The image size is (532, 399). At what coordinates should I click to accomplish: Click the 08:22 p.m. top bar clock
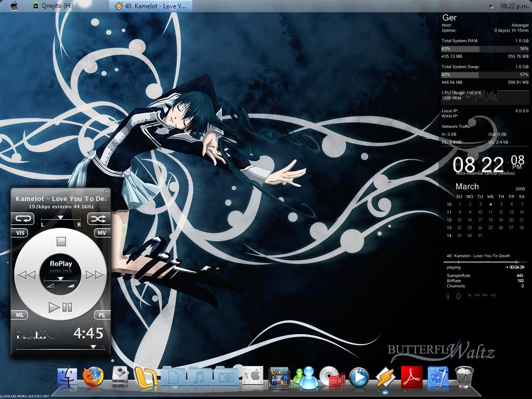[514, 6]
